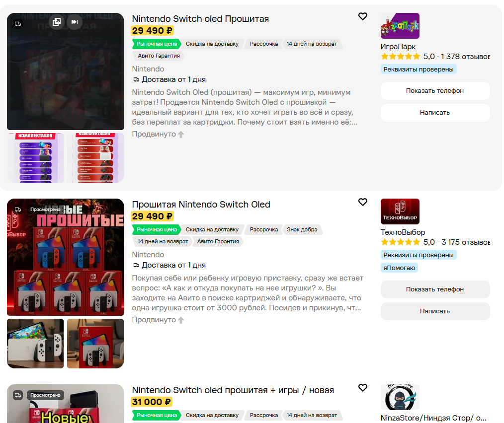
Task: Click Рыночная цена badge on 31 000 ₽ listing
Action: pyautogui.click(x=157, y=415)
